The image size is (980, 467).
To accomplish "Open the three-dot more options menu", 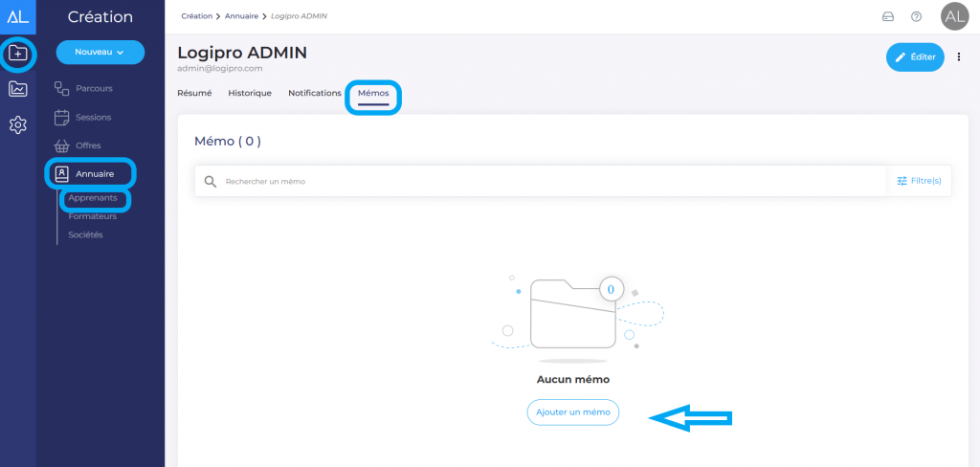I will click(x=959, y=56).
